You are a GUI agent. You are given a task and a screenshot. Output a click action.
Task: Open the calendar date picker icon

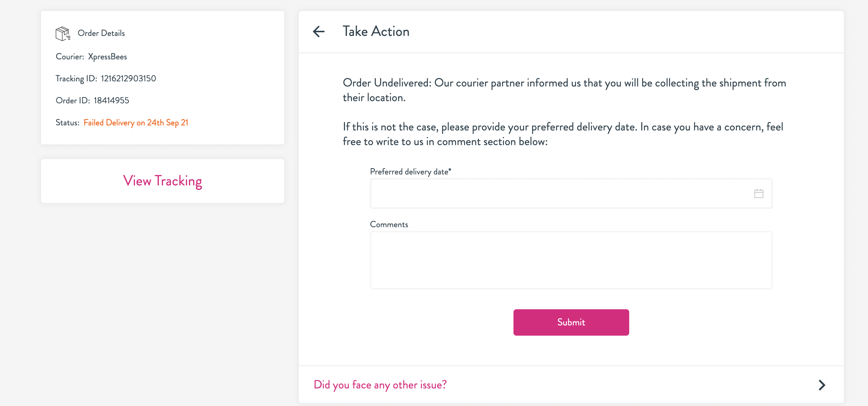click(758, 193)
